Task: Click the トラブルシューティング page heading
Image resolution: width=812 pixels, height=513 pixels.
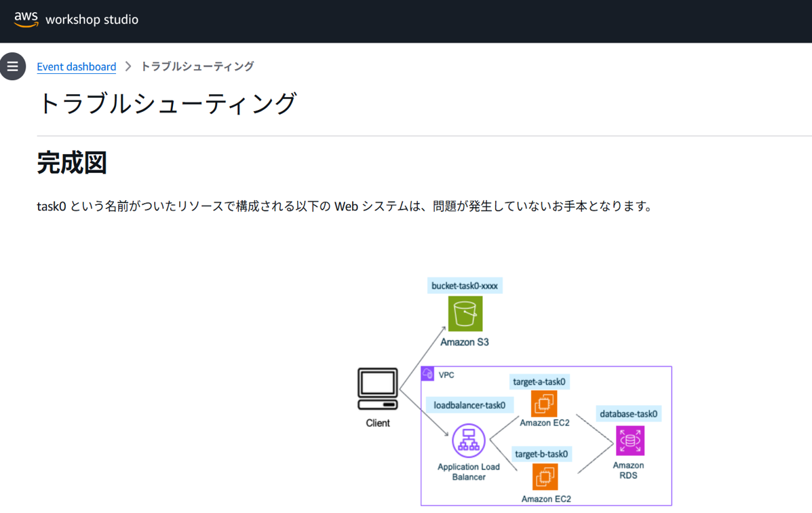Action: click(x=168, y=102)
